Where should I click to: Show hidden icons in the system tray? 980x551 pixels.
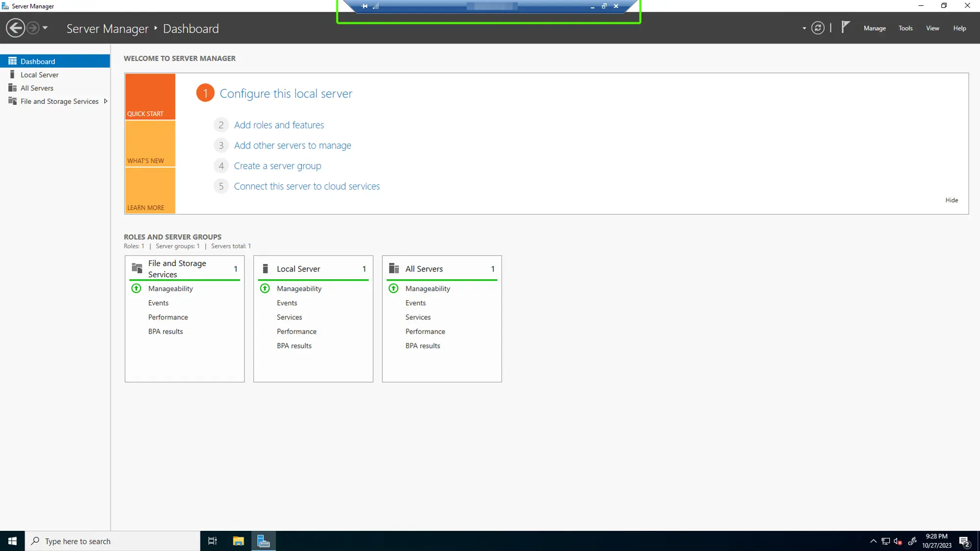pyautogui.click(x=873, y=541)
